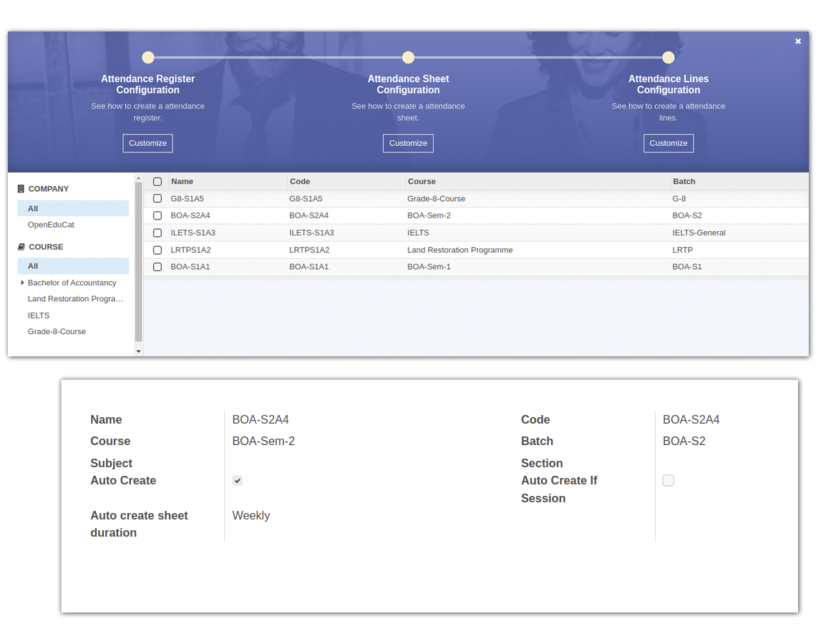Click Customize under Attendance Sheet Configuration
The width and height of the screenshot is (816, 644).
(408, 143)
